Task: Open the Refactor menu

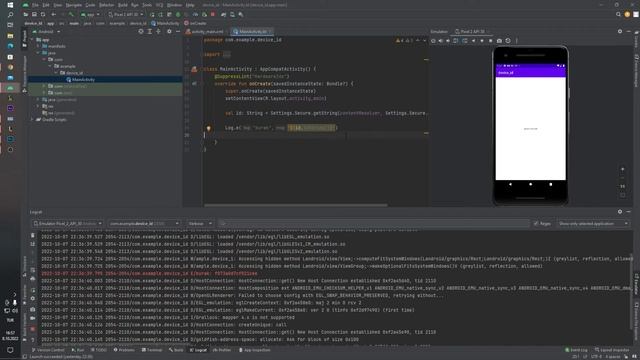Action: pos(107,5)
